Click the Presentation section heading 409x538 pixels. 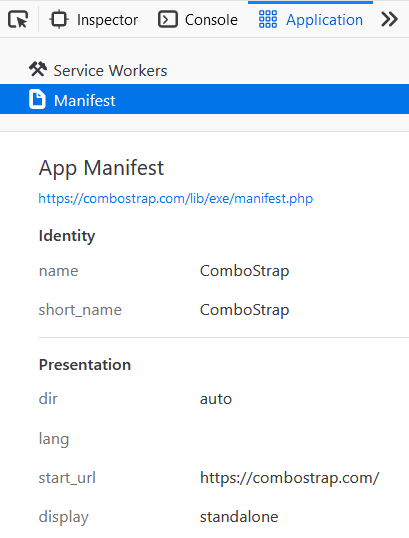click(x=85, y=364)
